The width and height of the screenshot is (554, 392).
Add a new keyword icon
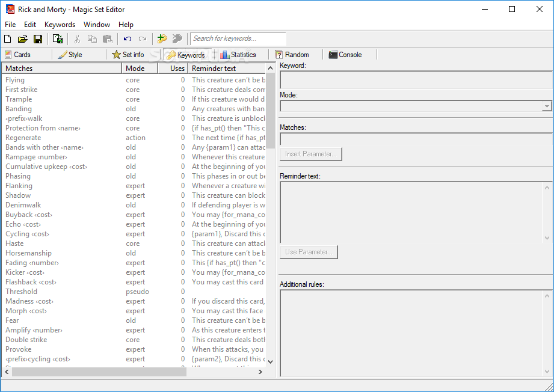pos(162,39)
